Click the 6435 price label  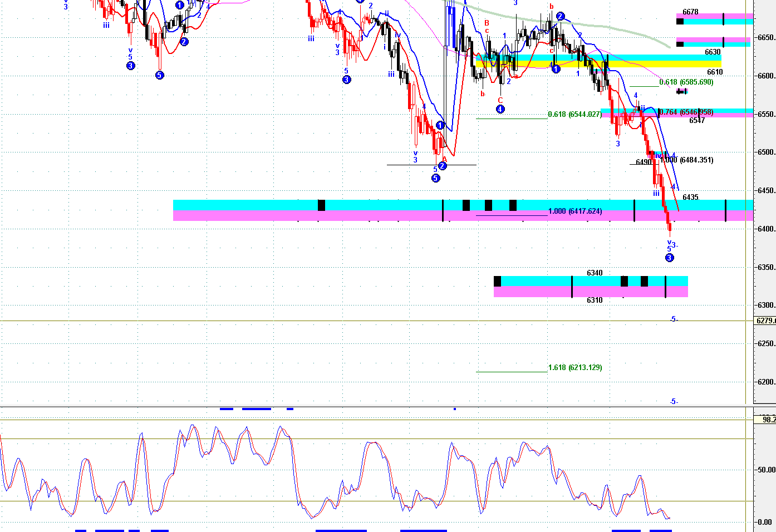(x=690, y=198)
